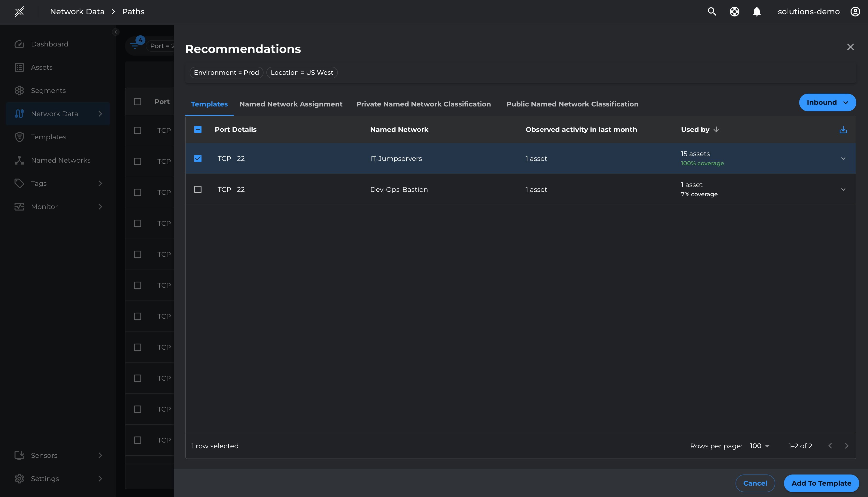The width and height of the screenshot is (868, 497).
Task: Click the Add To Template button
Action: tap(821, 483)
